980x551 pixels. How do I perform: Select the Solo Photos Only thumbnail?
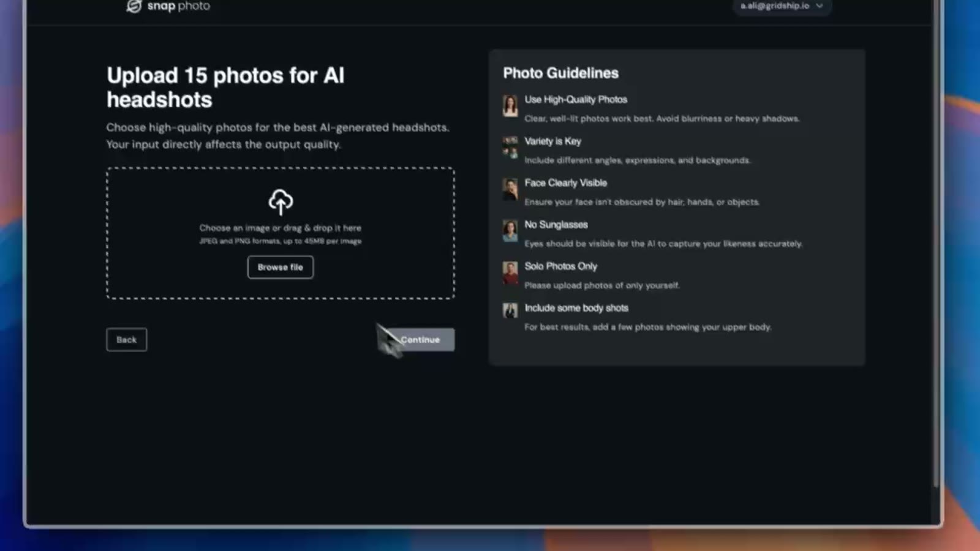[510, 272]
